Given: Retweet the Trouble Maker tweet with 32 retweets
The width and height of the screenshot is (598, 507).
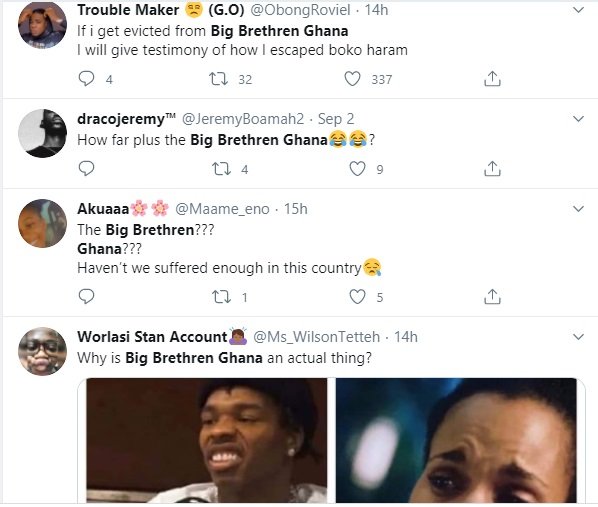Looking at the screenshot, I should point(219,79).
